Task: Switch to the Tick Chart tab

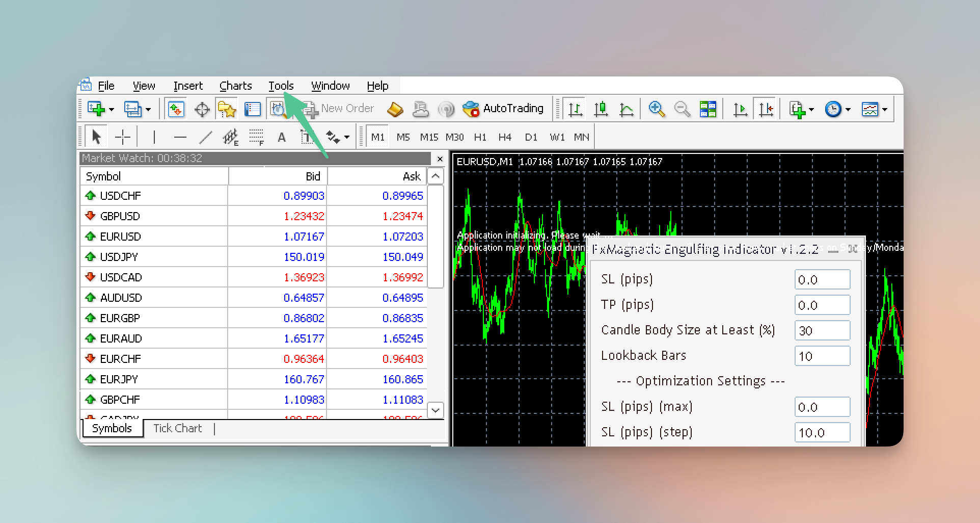Action: (x=177, y=428)
